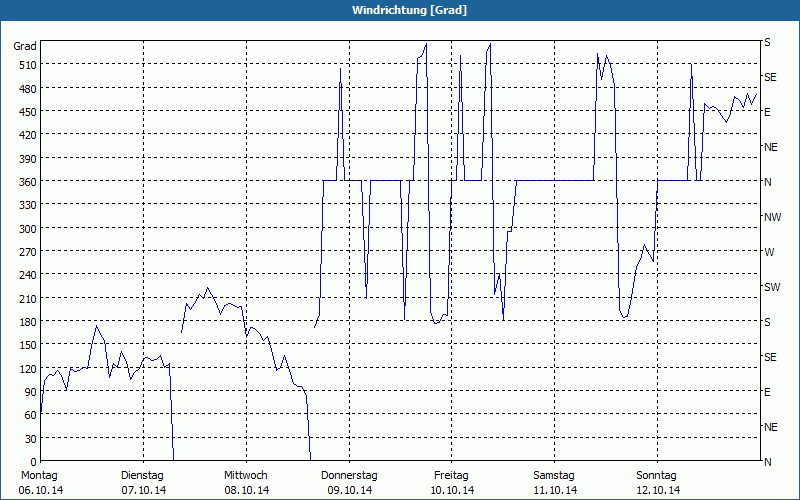Pick the 420 tick label

pos(28,135)
